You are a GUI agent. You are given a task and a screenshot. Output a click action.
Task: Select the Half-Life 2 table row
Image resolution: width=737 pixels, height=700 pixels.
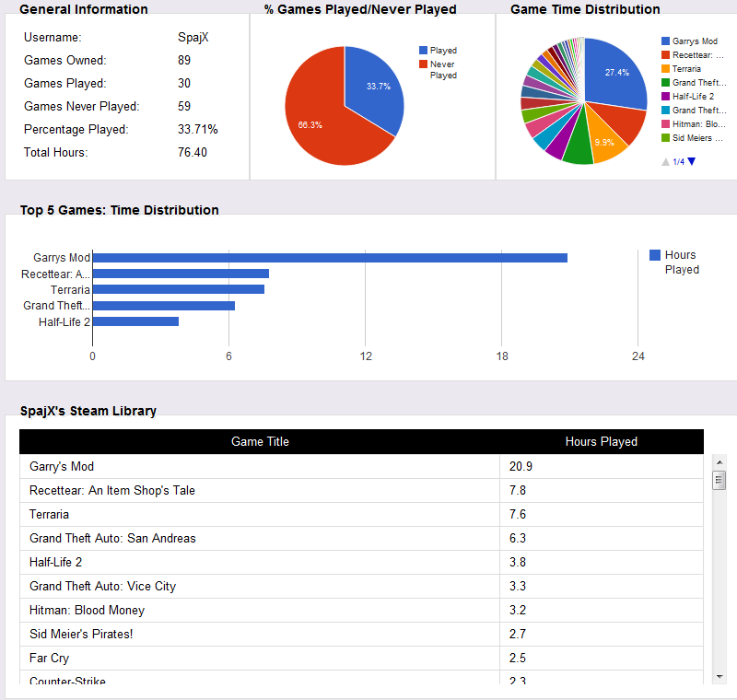361,563
